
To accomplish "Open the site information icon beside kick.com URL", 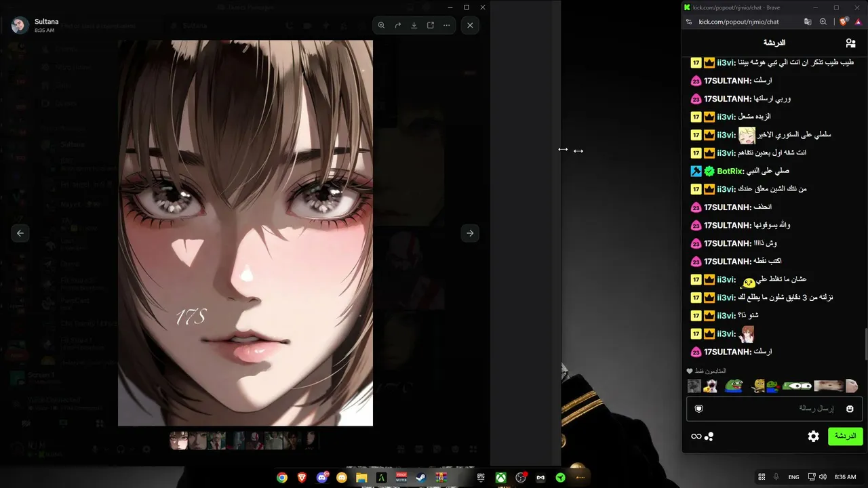I will pyautogui.click(x=689, y=22).
